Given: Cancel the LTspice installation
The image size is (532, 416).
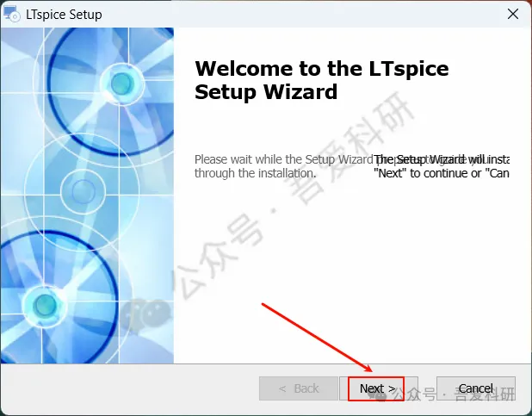Looking at the screenshot, I should (476, 388).
